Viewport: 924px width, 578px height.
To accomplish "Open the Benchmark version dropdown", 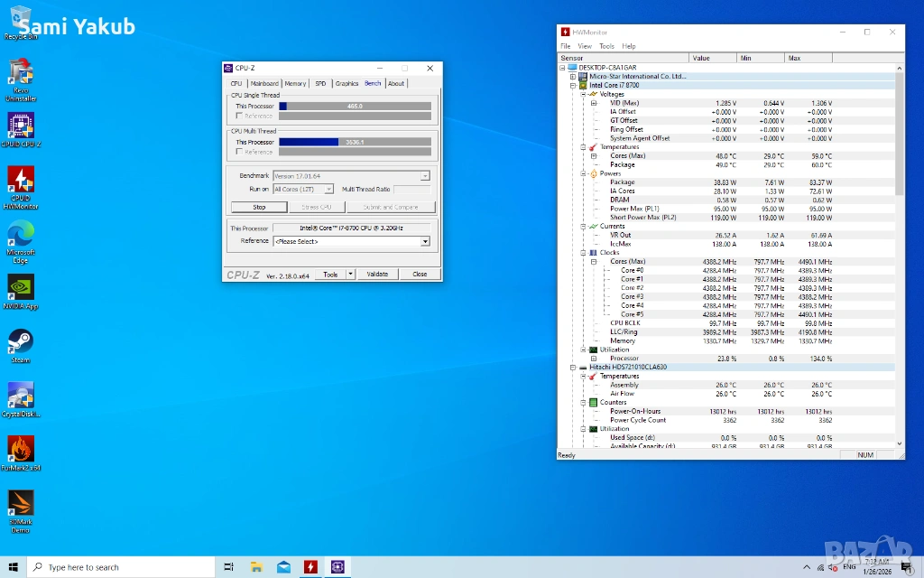I will [425, 176].
